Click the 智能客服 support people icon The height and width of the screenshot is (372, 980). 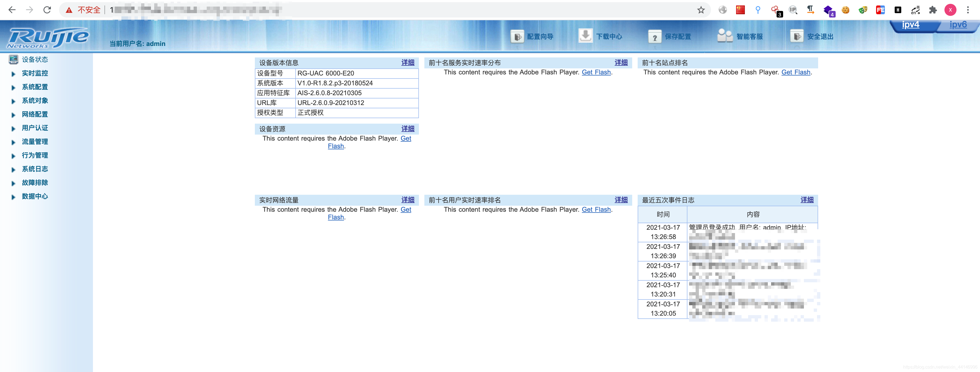pyautogui.click(x=725, y=36)
